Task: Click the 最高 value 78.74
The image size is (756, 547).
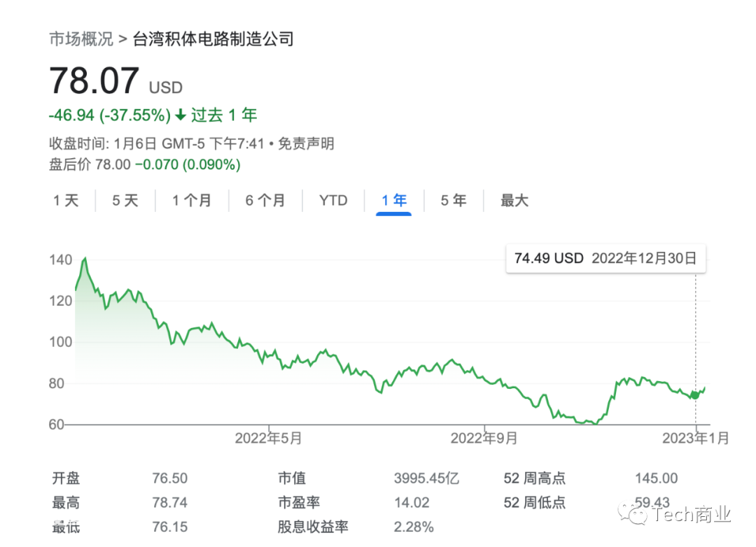Action: pos(169,503)
